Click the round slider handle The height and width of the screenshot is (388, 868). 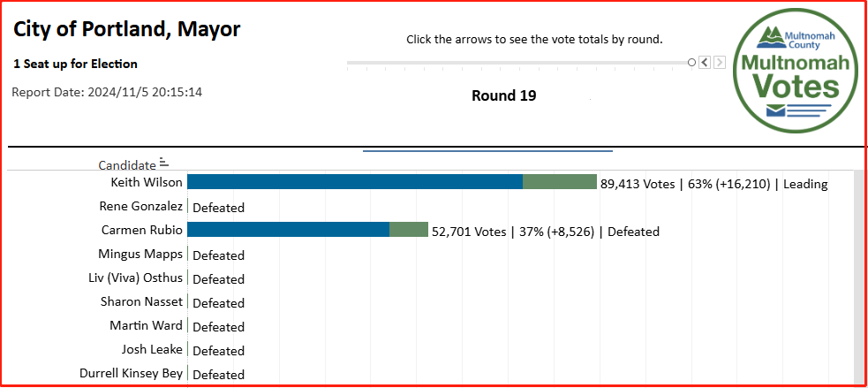point(691,62)
